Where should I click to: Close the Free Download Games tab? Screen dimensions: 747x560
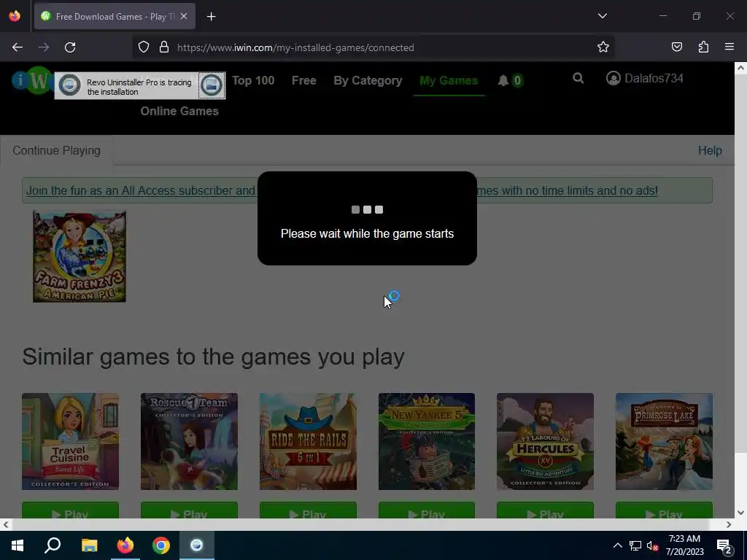point(184,16)
